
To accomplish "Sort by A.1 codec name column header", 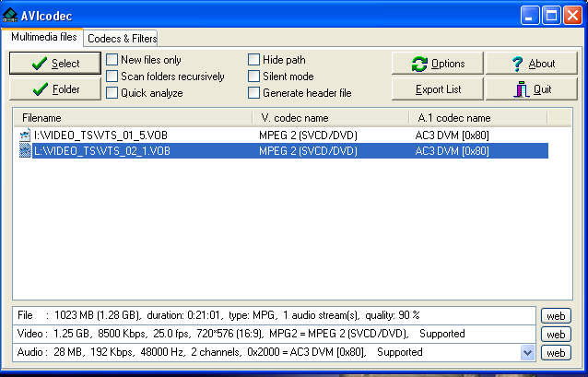I will pyautogui.click(x=478, y=118).
